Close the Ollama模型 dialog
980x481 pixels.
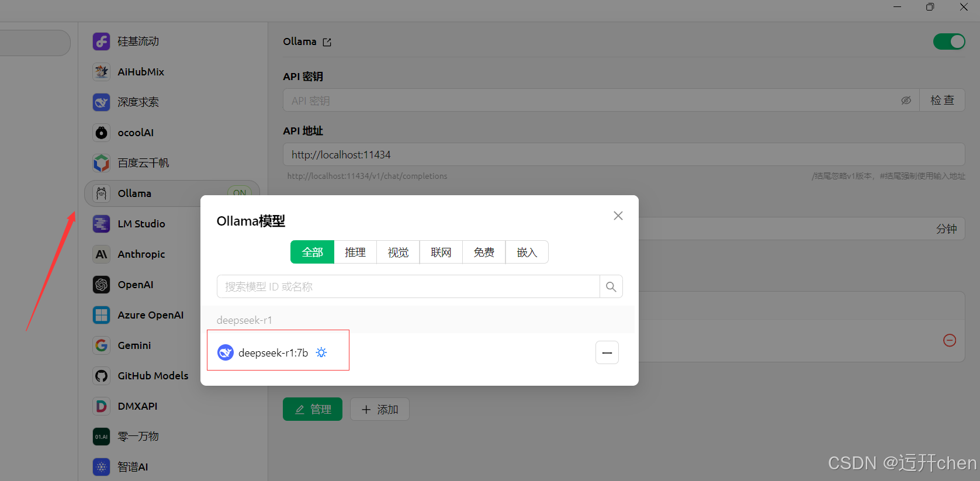pos(618,216)
